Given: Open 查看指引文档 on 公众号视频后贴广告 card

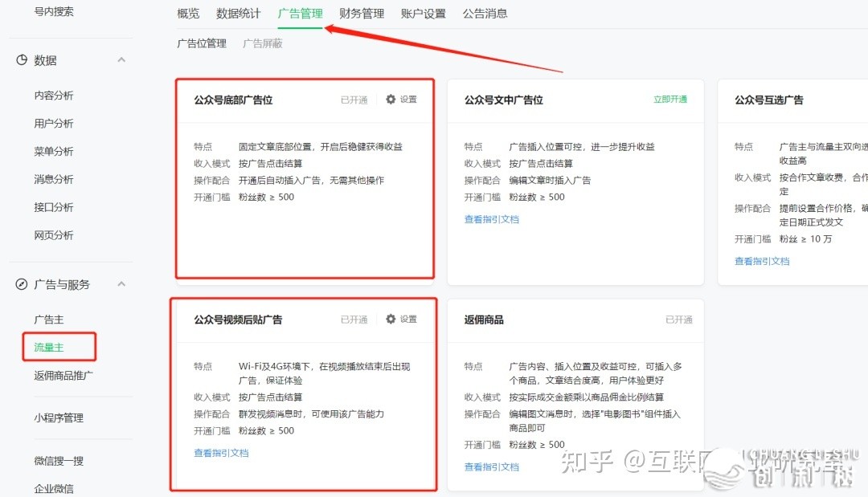Looking at the screenshot, I should pos(221,453).
